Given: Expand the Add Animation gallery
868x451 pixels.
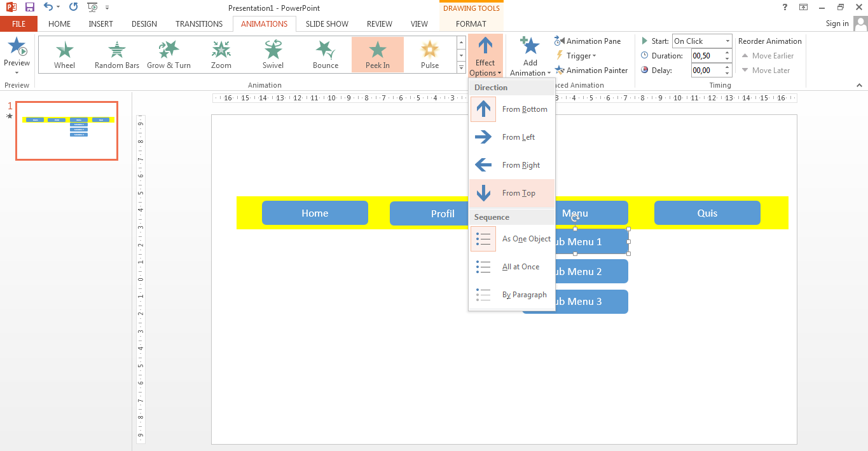Looking at the screenshot, I should pyautogui.click(x=529, y=55).
